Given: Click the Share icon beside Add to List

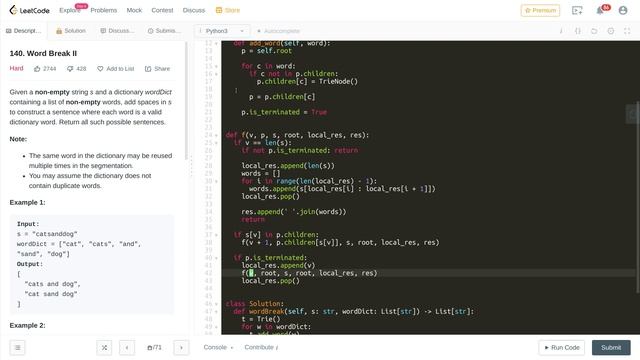Looking at the screenshot, I should [x=148, y=69].
